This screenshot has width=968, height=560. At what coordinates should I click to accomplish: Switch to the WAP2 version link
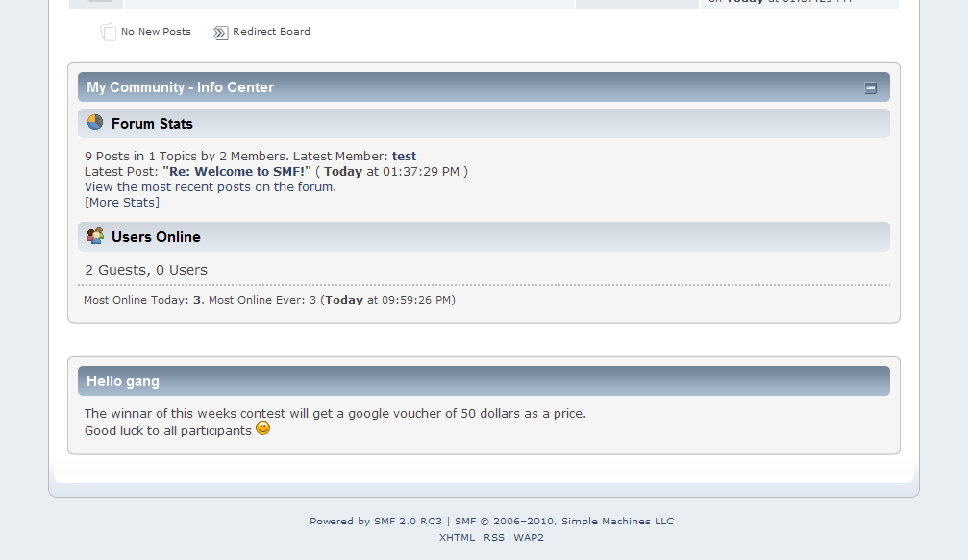click(529, 537)
